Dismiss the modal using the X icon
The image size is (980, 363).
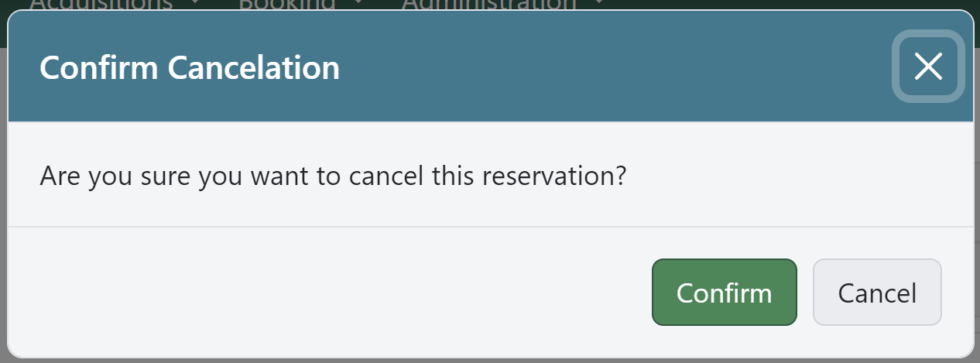click(928, 67)
